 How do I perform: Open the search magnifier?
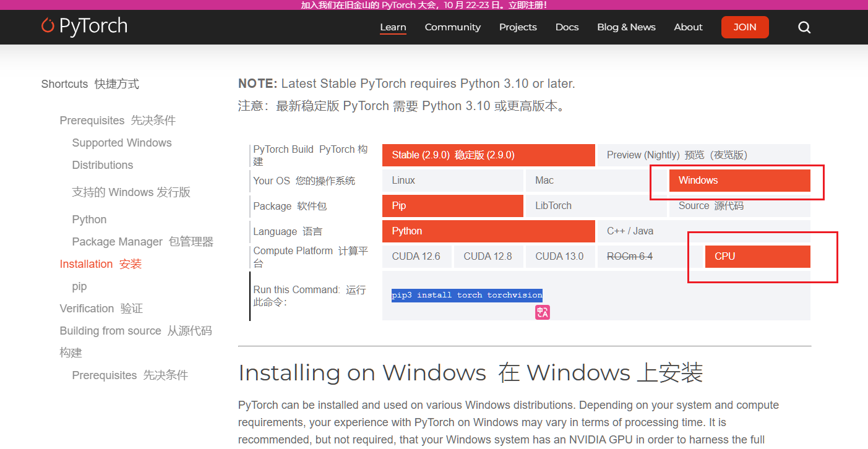coord(804,27)
